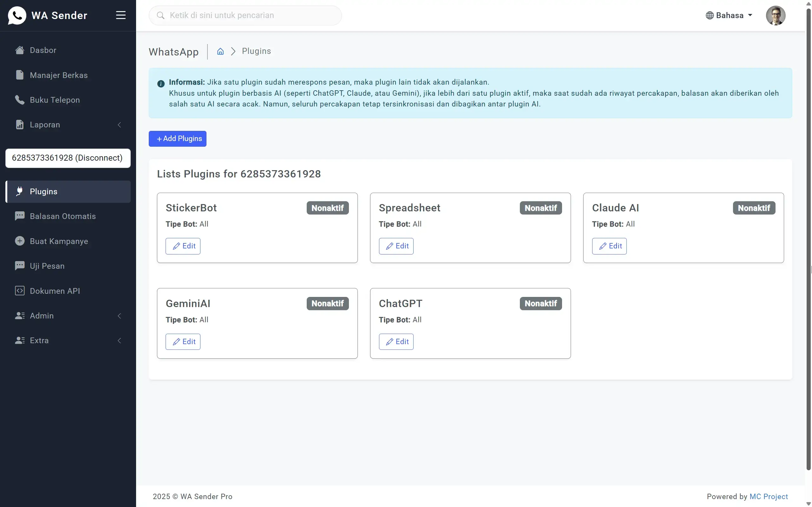Click the search input field

coord(245,15)
